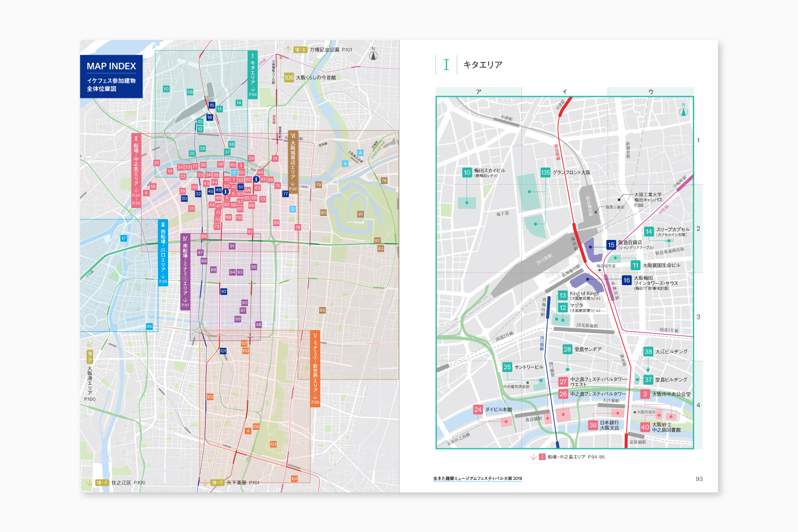Image resolution: width=798 pixels, height=532 pixels.
Task: Click yellow marker 106 beside 大阪くらしの今昔館
Action: tap(289, 77)
